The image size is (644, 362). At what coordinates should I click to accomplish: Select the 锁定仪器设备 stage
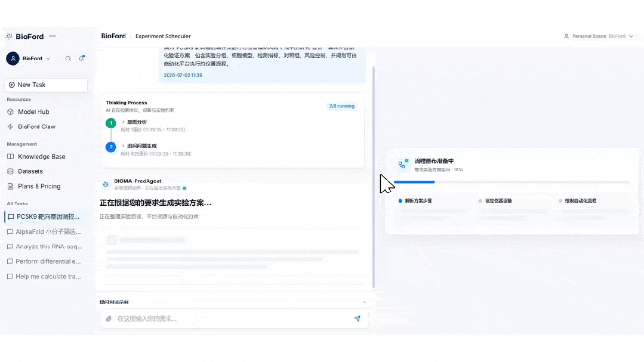495,201
